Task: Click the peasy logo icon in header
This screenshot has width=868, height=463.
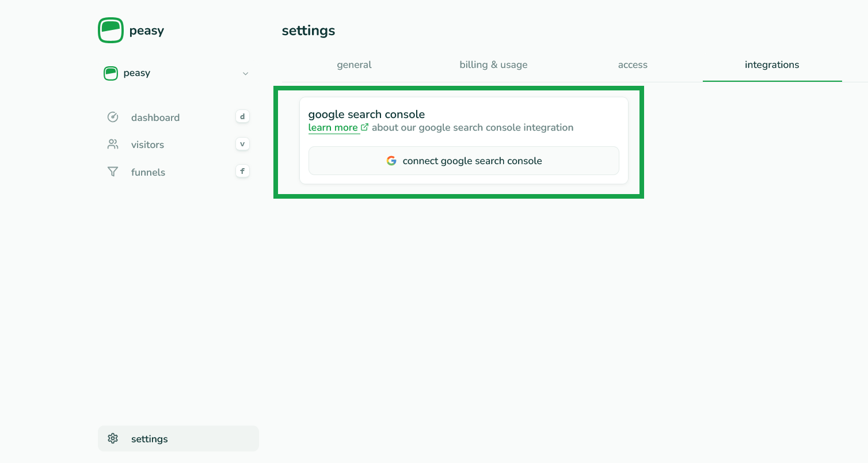Action: point(111,30)
